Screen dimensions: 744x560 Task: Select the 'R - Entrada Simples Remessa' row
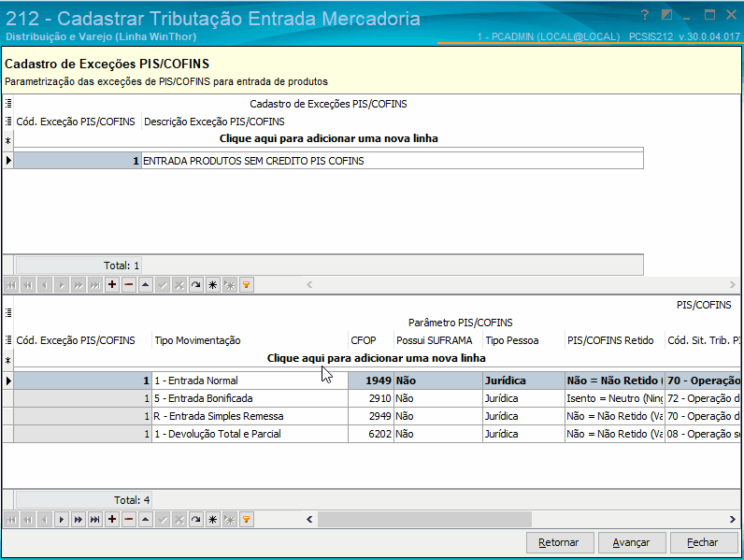pyautogui.click(x=378, y=416)
